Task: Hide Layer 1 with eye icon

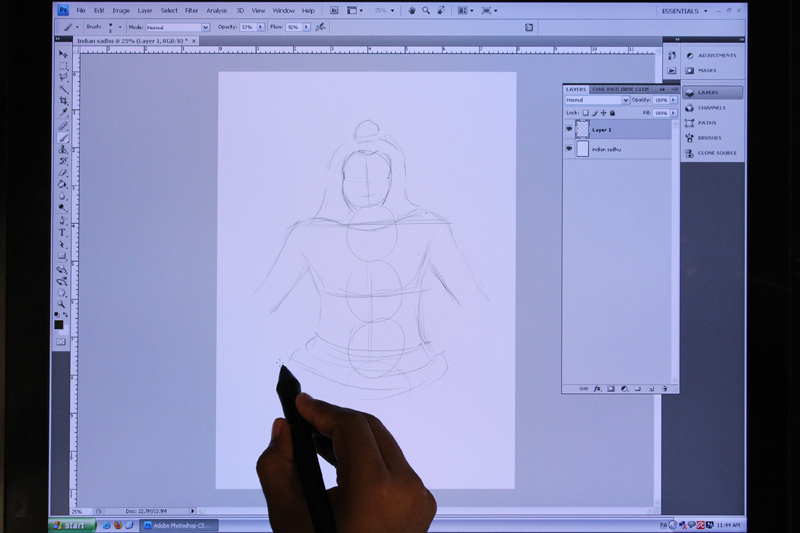Action: click(x=569, y=130)
